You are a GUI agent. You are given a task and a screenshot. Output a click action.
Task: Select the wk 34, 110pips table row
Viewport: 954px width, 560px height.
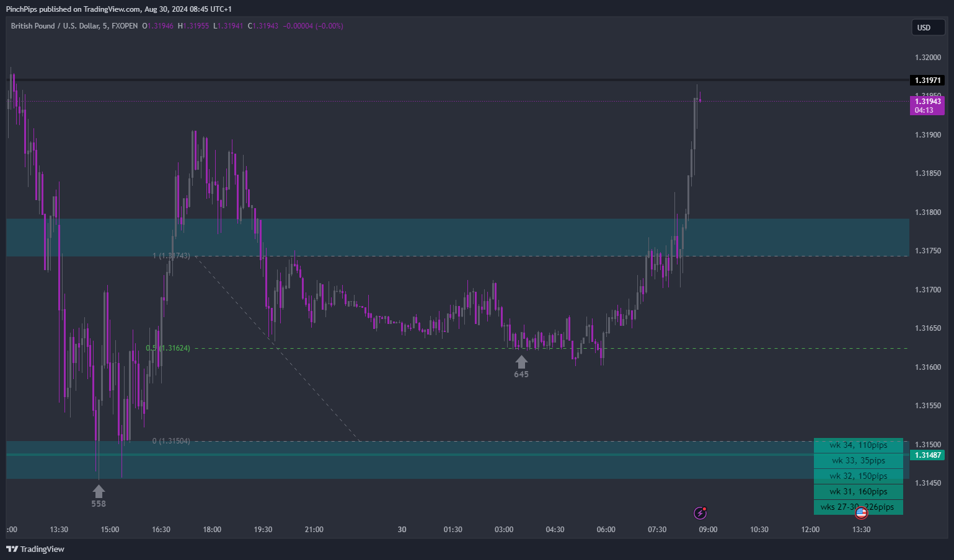(859, 445)
